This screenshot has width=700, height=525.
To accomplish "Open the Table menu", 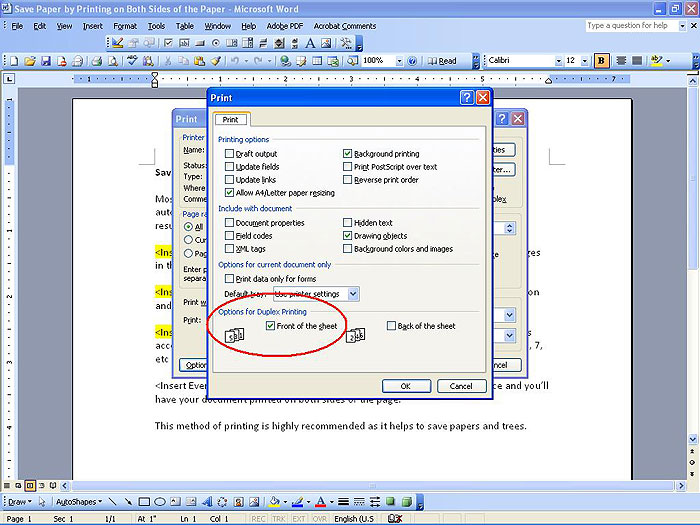I will pos(184,26).
